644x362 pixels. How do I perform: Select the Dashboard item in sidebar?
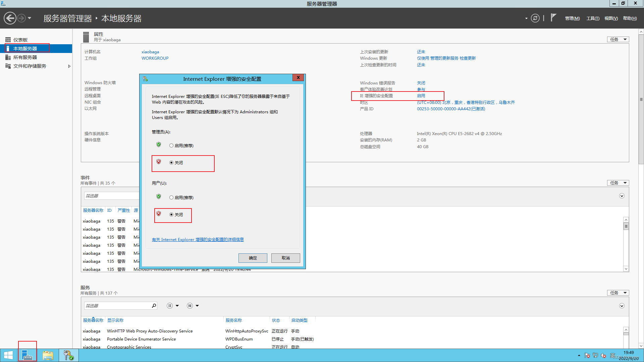[x=20, y=40]
